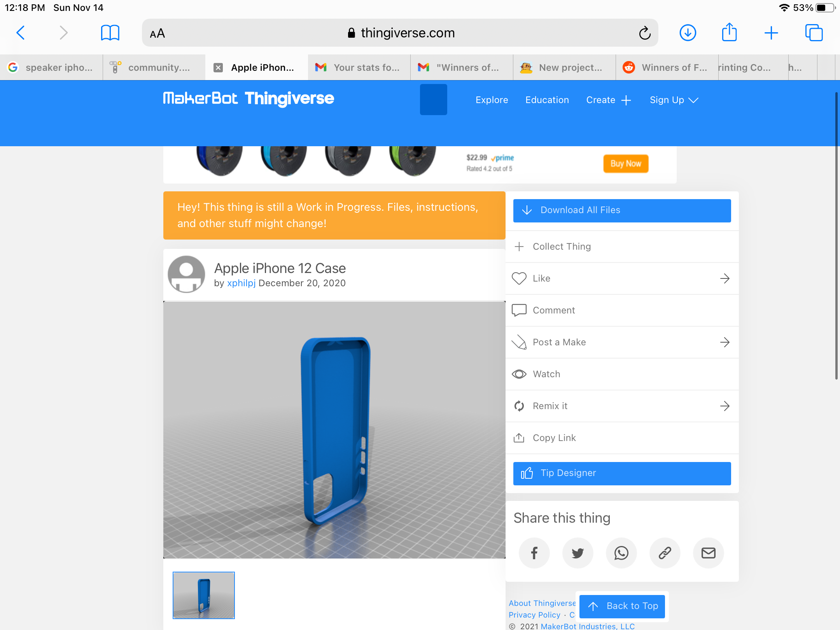This screenshot has height=630, width=840.
Task: Open Safari downloads icon
Action: point(688,33)
